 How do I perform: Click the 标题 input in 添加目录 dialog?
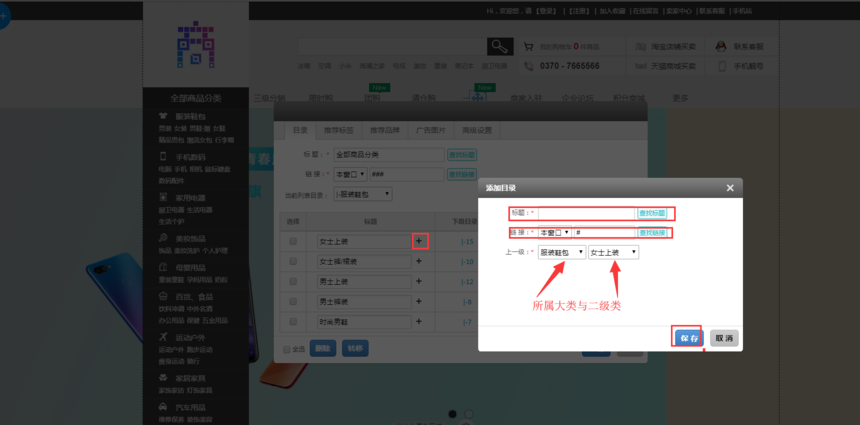point(586,213)
